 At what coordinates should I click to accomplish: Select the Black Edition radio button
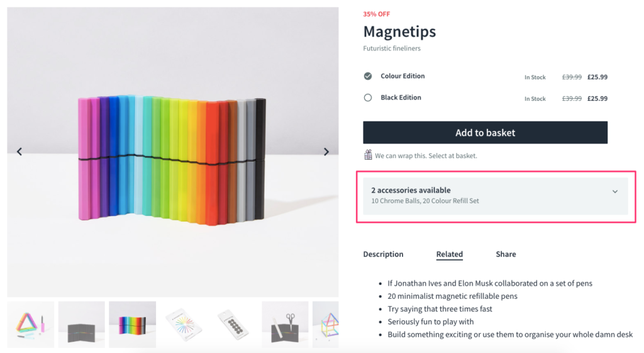pyautogui.click(x=368, y=98)
